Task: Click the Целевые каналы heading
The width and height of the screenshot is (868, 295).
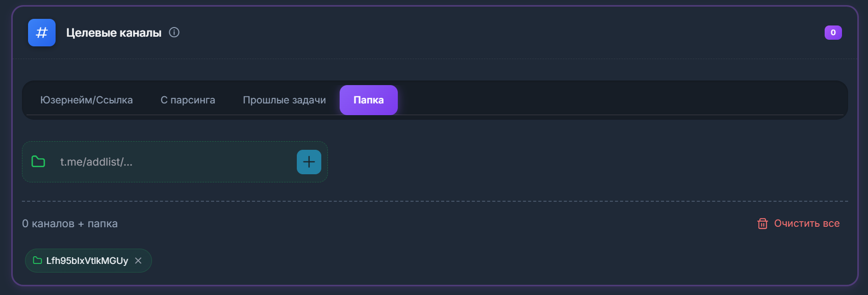Action: click(114, 33)
